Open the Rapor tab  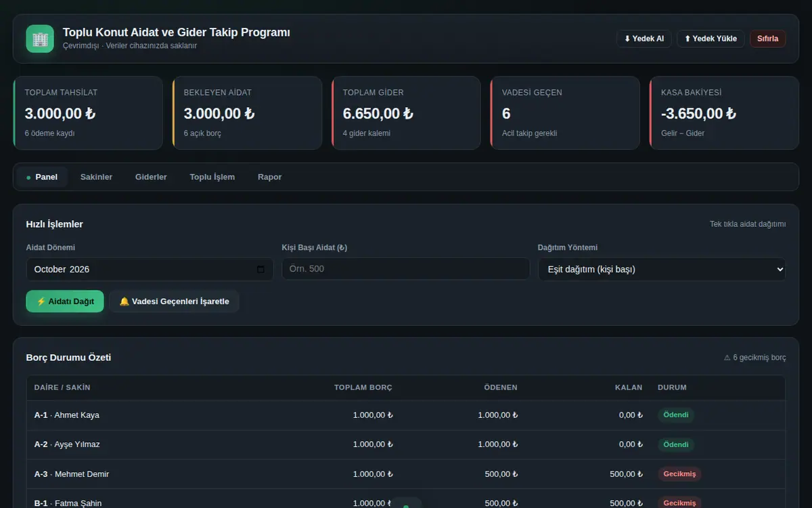point(269,177)
